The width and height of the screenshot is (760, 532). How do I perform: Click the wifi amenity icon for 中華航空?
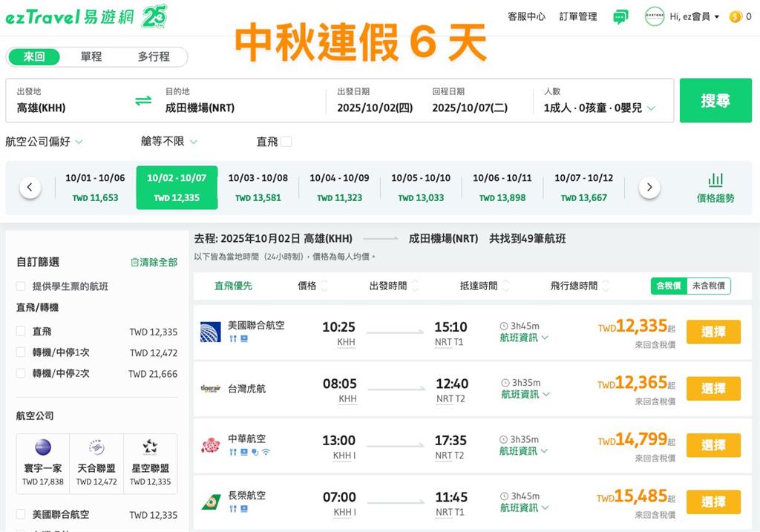coord(266,452)
